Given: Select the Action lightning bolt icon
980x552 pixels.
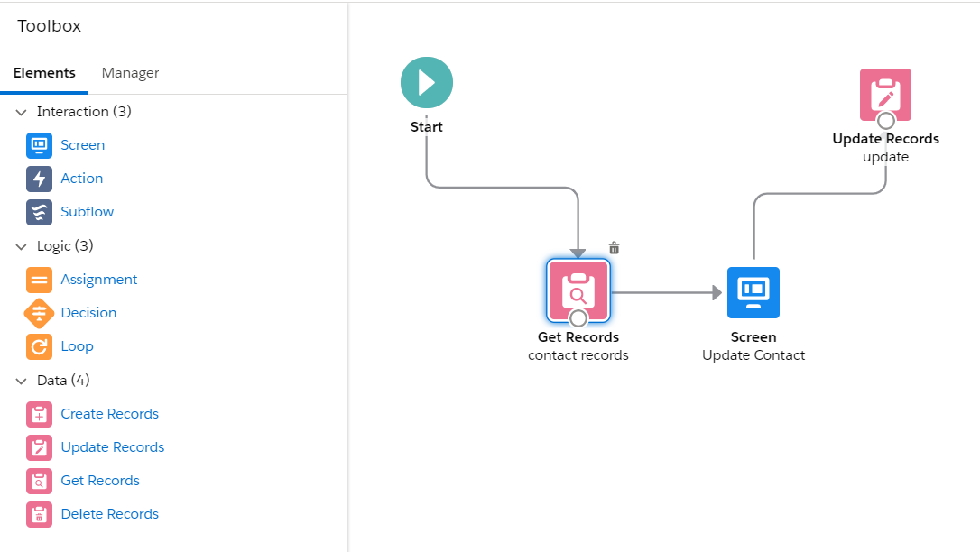Looking at the screenshot, I should [x=40, y=179].
